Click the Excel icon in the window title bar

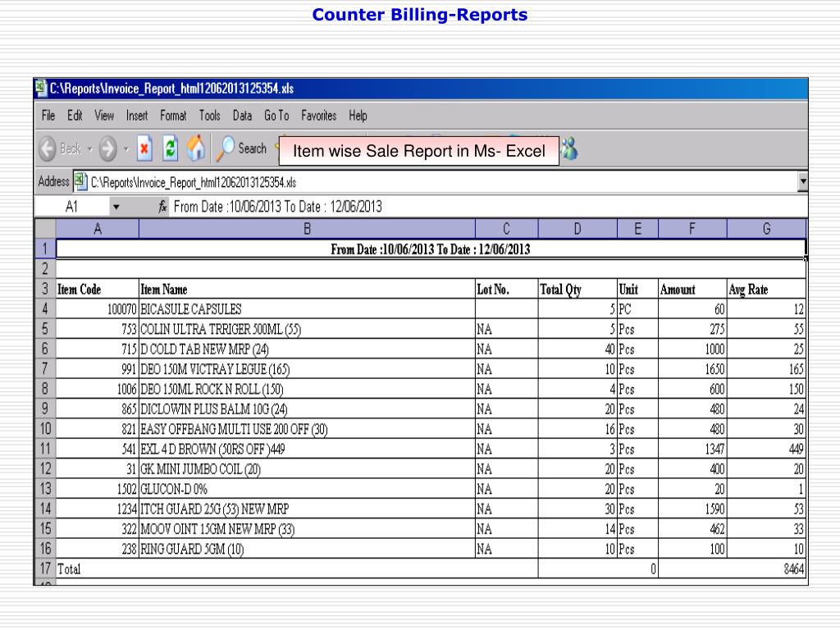pos(41,88)
